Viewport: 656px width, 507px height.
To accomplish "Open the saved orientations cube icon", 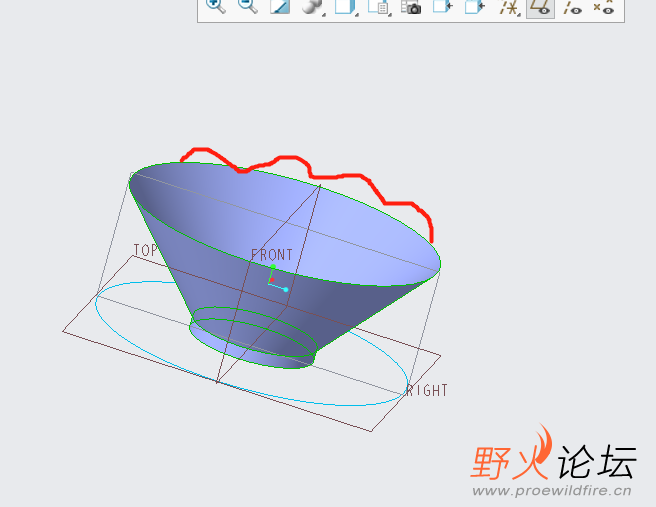I will 345,6.
